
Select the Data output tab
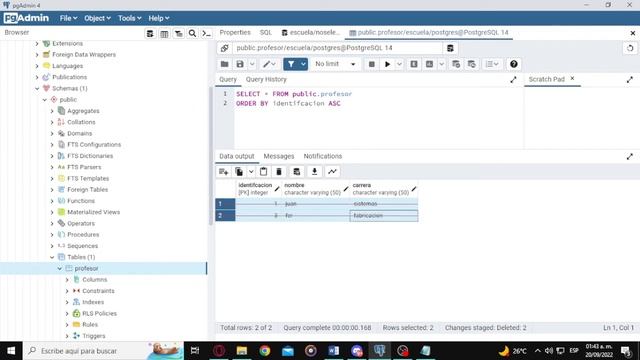[x=237, y=156]
